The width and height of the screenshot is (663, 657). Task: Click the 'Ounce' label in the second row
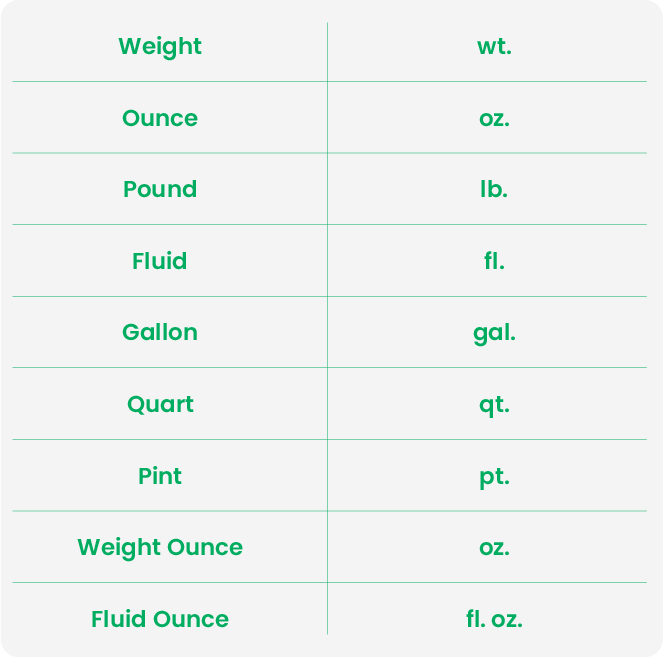[160, 118]
